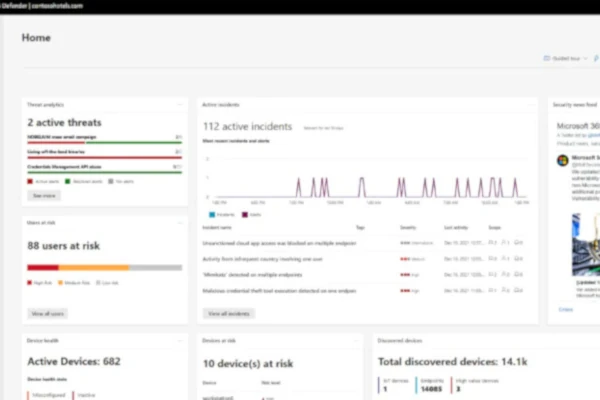This screenshot has height=400, width=600.
Task: Open the Users at risk card options menu
Action: tap(179, 222)
